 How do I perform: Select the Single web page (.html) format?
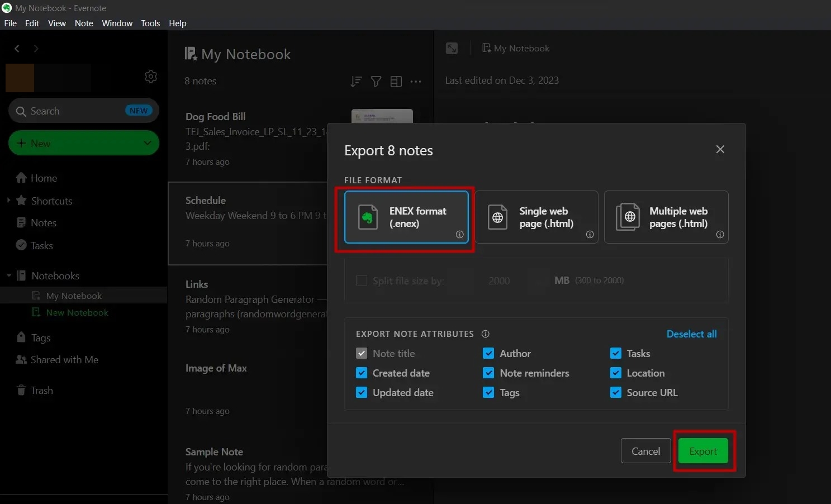click(x=536, y=217)
